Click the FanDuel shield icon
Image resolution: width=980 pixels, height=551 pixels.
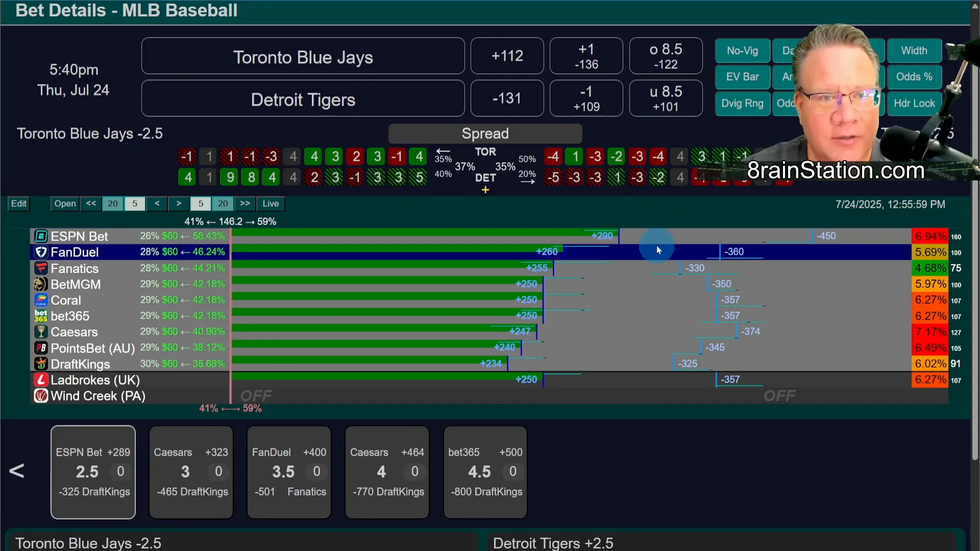click(x=41, y=252)
